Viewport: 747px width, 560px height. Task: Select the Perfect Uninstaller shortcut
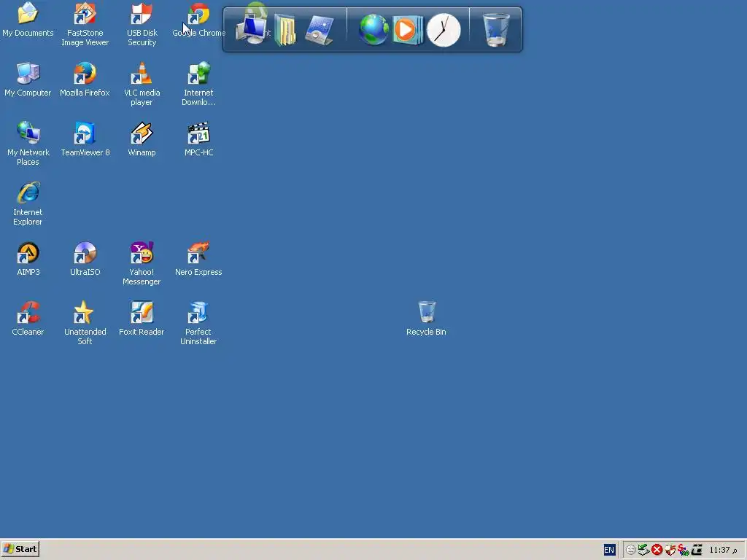click(198, 323)
